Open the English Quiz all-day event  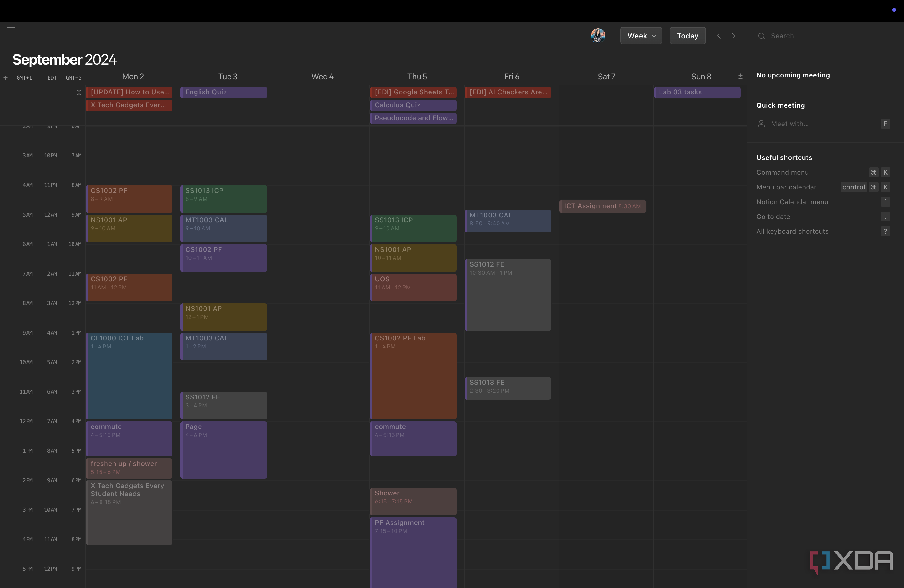(x=224, y=92)
